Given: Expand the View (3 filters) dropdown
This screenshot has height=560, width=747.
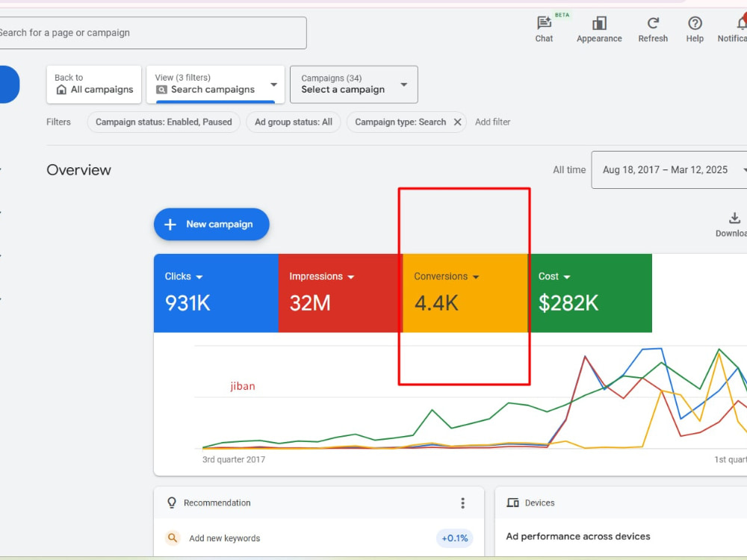Looking at the screenshot, I should [273, 84].
